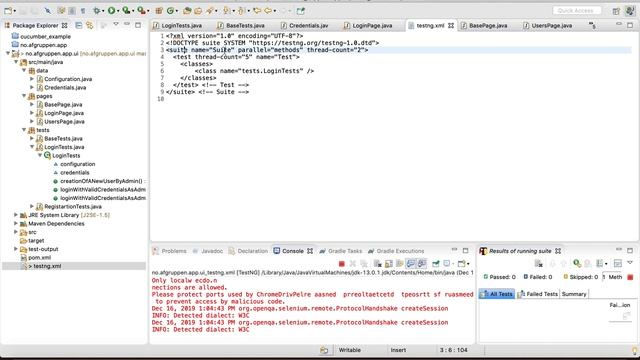Launch Debug with the bug icon

click(97, 11)
